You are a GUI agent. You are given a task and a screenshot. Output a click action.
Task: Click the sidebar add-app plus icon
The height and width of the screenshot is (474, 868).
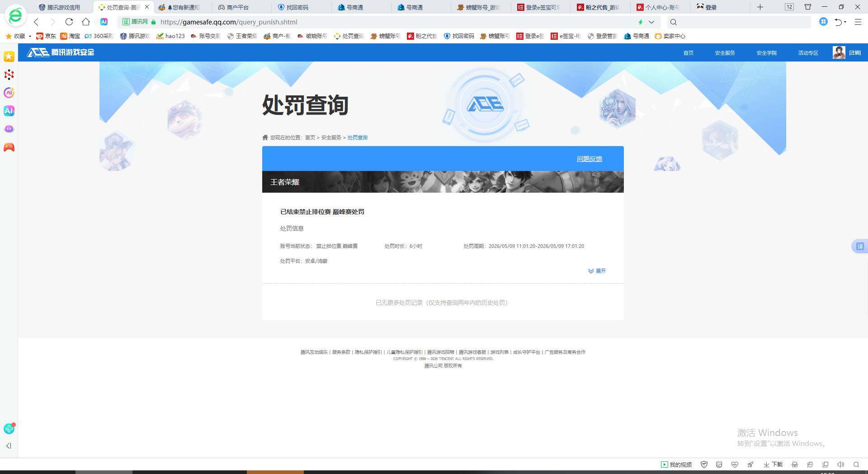pyautogui.click(x=9, y=428)
